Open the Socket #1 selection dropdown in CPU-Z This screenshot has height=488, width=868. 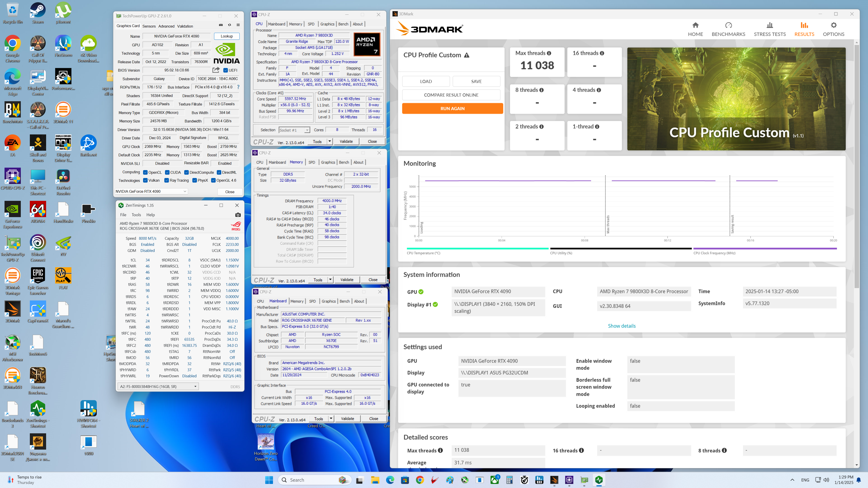294,130
